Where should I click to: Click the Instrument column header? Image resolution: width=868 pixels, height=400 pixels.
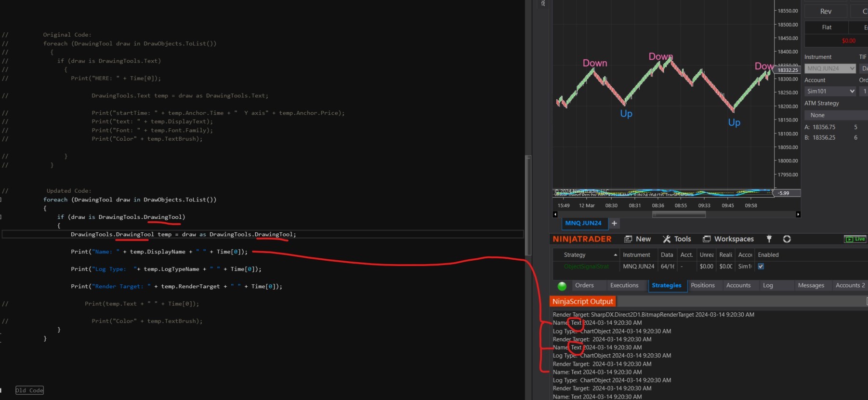click(636, 255)
